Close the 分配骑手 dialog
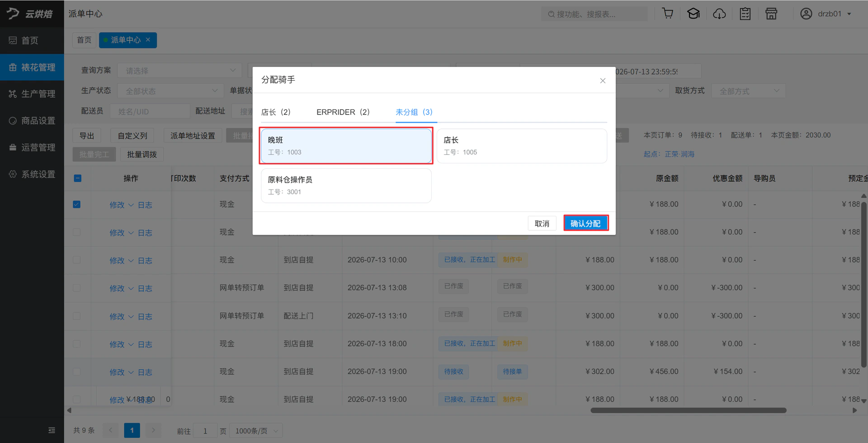Screen dimensions: 868x443 tap(603, 81)
